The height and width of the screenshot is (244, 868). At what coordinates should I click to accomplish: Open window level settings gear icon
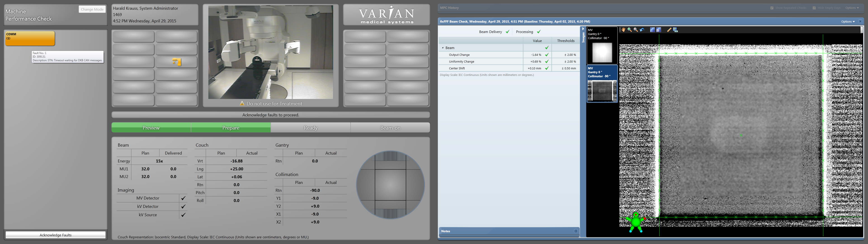point(659,30)
